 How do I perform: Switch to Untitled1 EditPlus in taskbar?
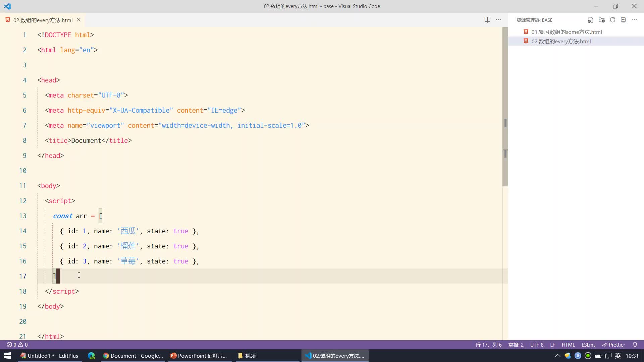(49, 356)
